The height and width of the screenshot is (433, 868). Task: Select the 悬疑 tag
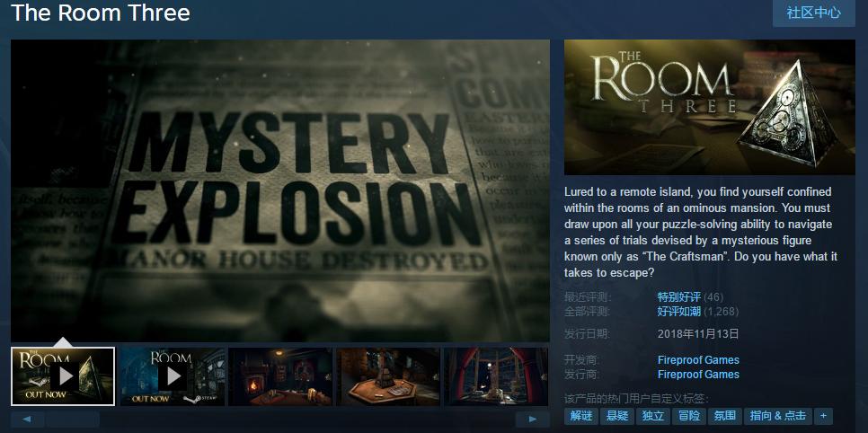point(617,417)
